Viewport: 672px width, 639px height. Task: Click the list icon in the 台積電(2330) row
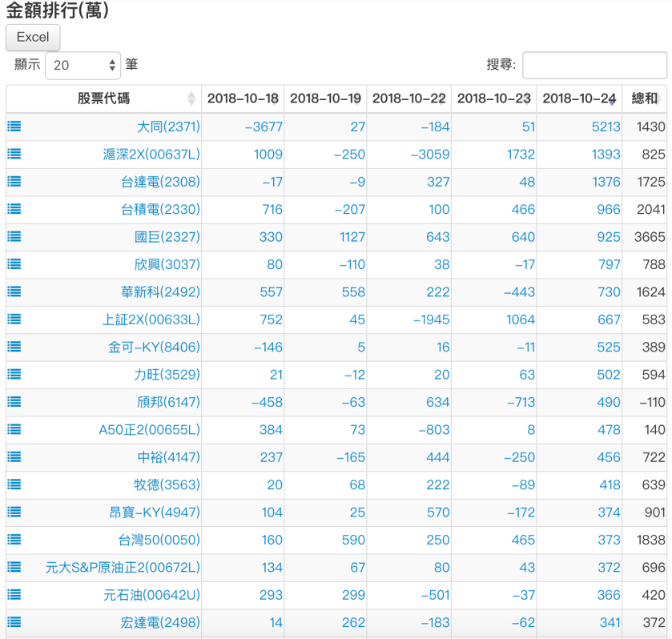click(x=14, y=209)
